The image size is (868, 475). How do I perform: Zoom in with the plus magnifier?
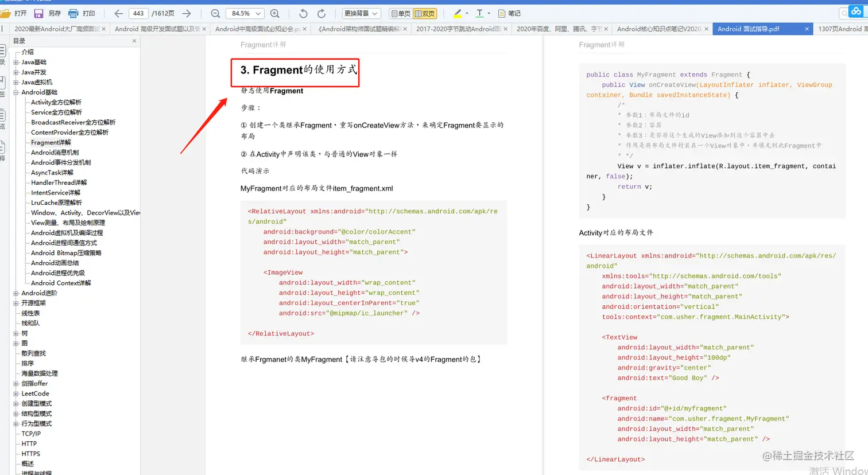275,13
